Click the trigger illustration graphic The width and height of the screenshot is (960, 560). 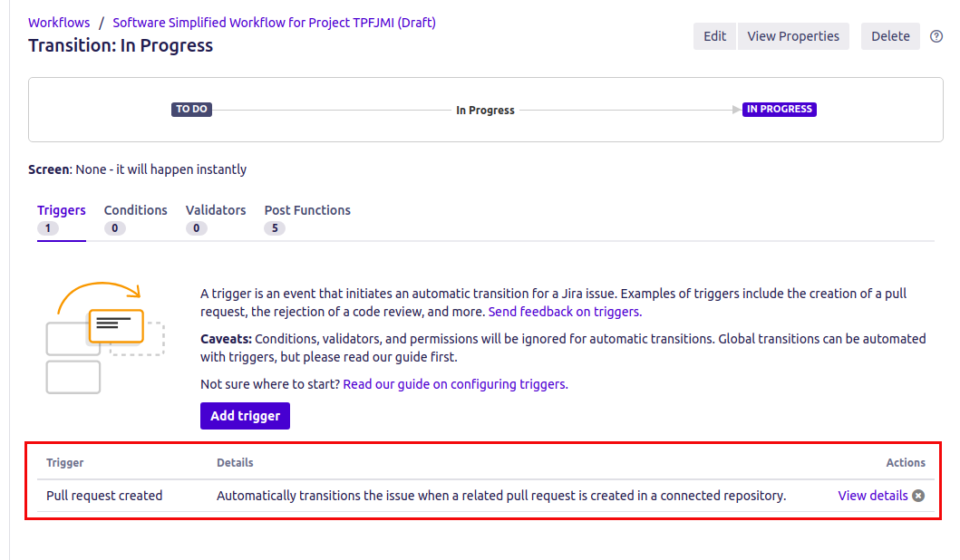pyautogui.click(x=105, y=337)
